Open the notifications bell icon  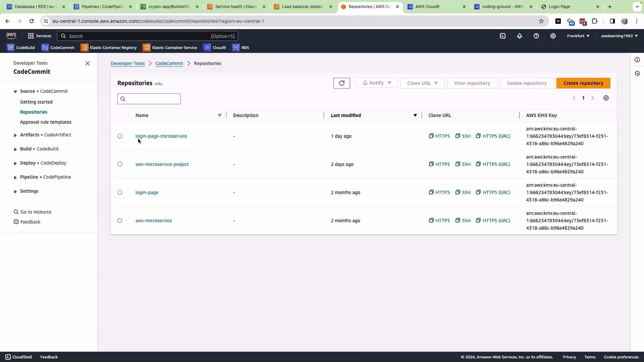coord(520,36)
